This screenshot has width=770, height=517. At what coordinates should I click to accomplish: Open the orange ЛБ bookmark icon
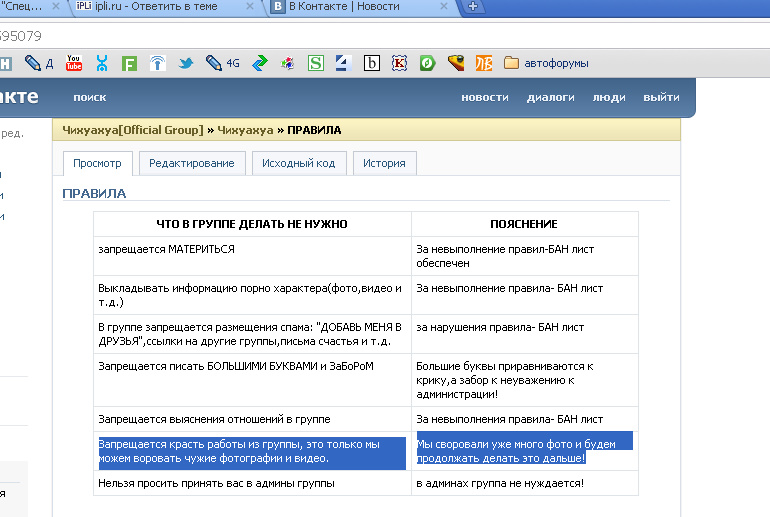click(484, 63)
